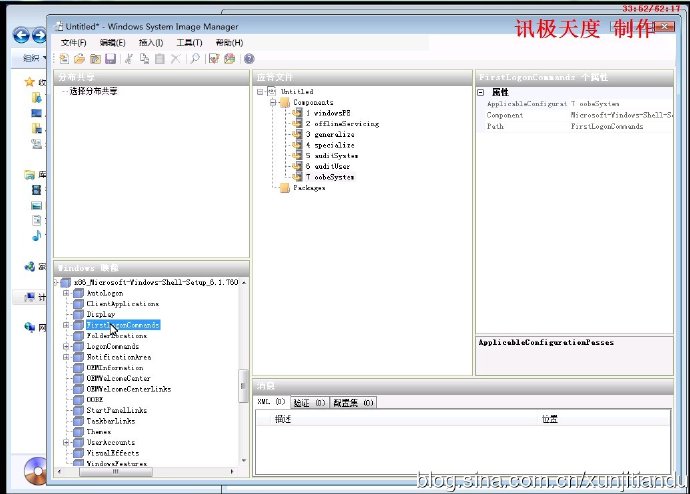Select the OEMInformation component

click(x=115, y=368)
